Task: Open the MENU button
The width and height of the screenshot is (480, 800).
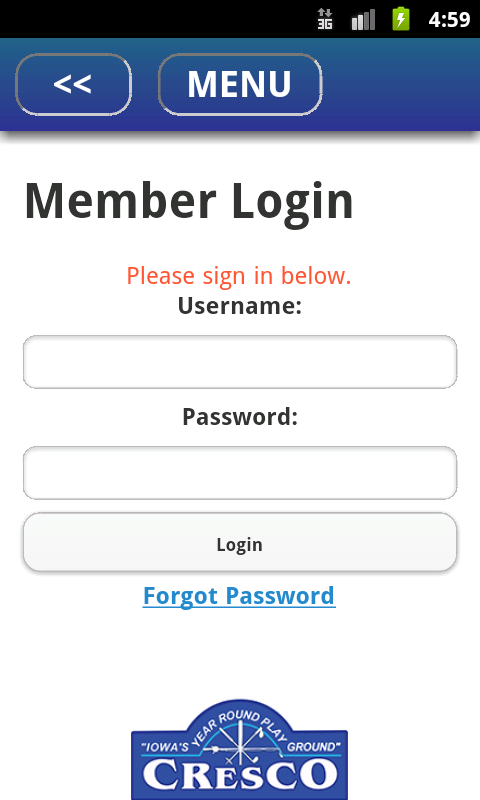Action: pyautogui.click(x=240, y=85)
